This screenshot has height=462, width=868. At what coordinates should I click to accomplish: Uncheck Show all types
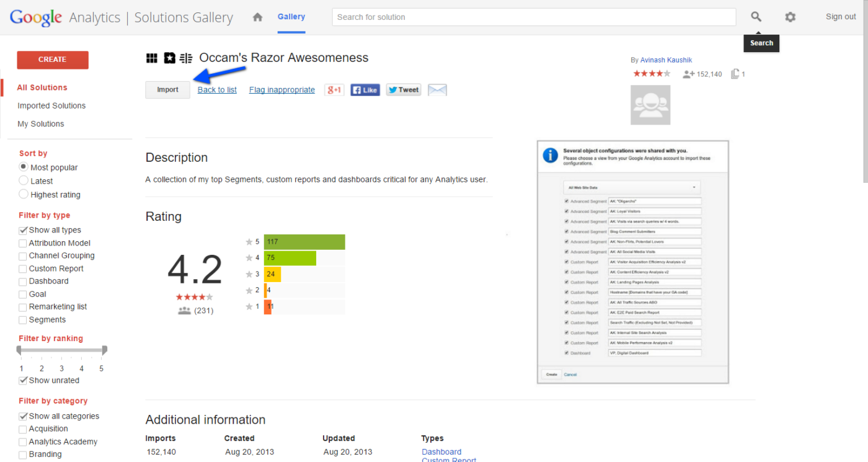(x=23, y=230)
